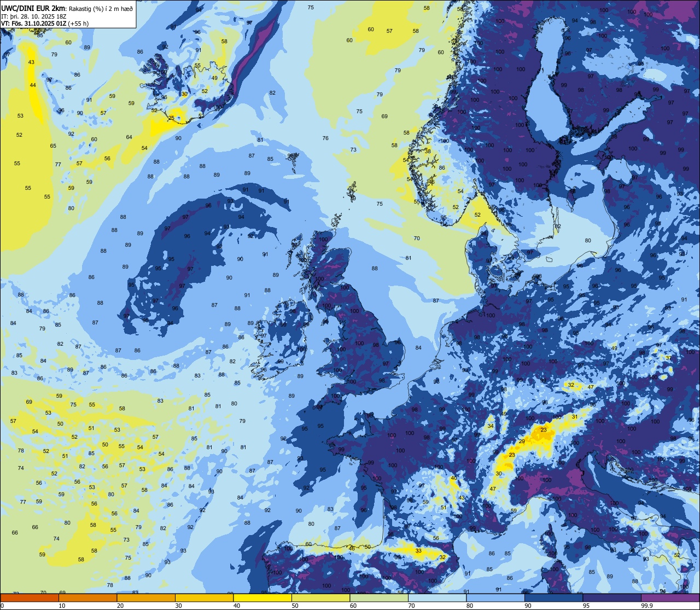Click the 'Rakastig (%) í 2 m hæð' parameter text

tap(101, 8)
